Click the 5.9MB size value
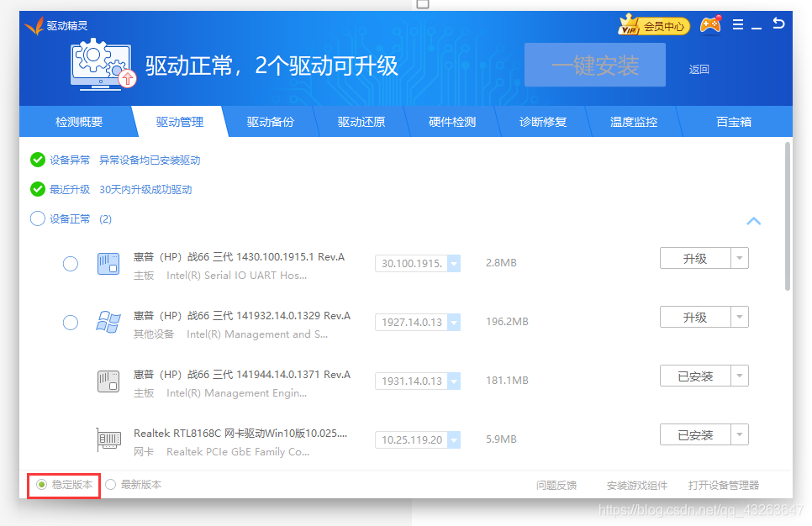The height and width of the screenshot is (526, 812). 501,439
